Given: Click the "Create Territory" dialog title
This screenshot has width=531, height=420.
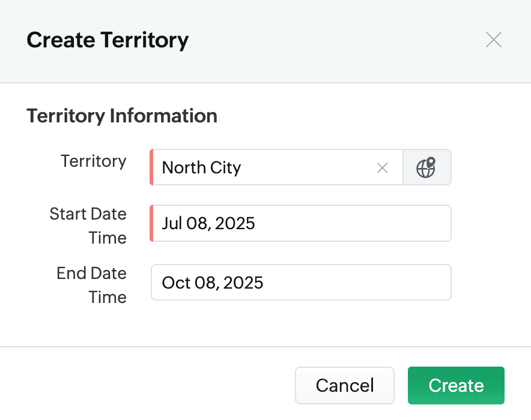Looking at the screenshot, I should point(108,40).
